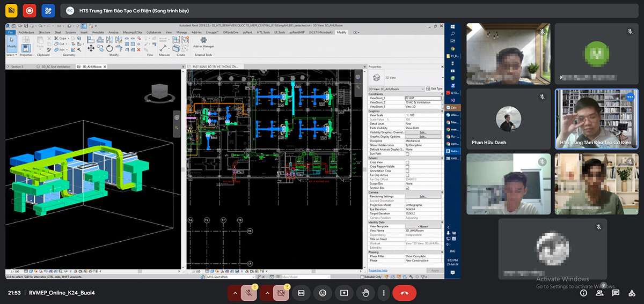Viewport: 644px width, 304px height.
Task: Click Edit Type button in Properties
Action: click(x=435, y=89)
